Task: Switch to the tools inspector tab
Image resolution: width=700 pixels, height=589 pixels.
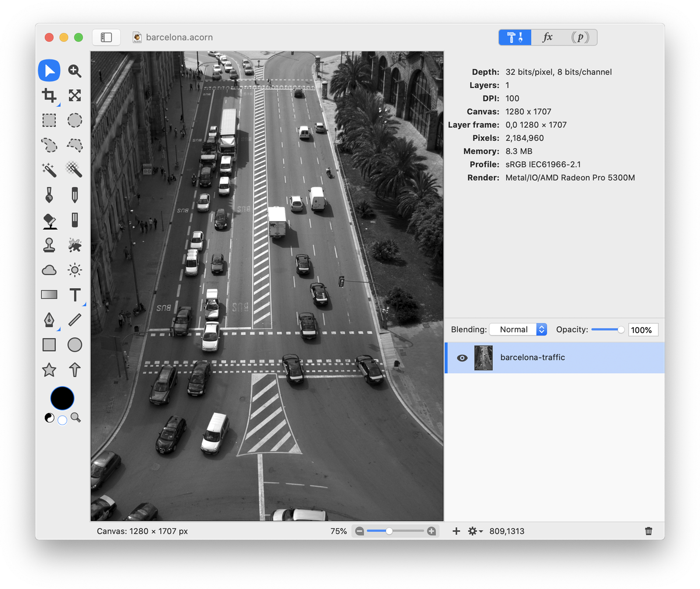Action: [x=515, y=37]
